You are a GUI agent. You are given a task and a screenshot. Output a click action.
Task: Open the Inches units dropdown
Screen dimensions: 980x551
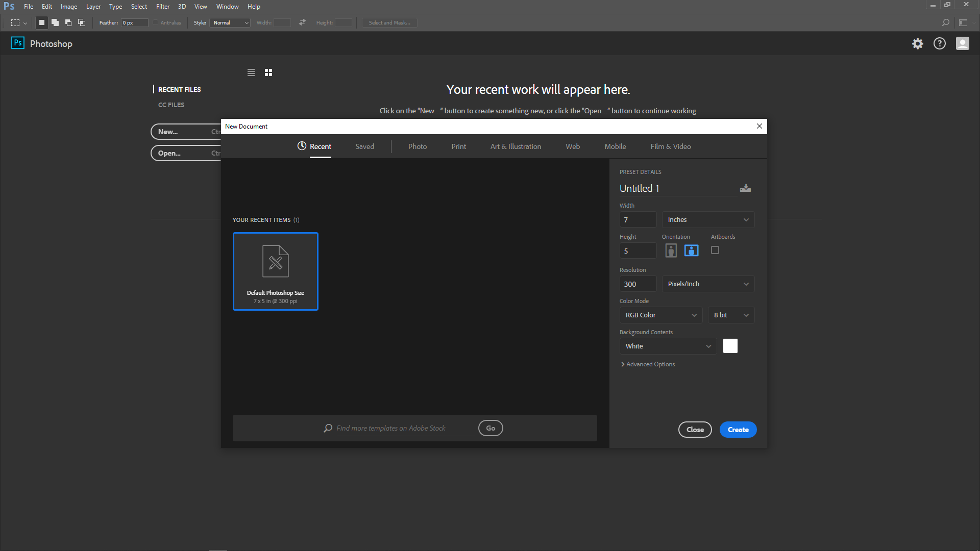click(x=708, y=220)
